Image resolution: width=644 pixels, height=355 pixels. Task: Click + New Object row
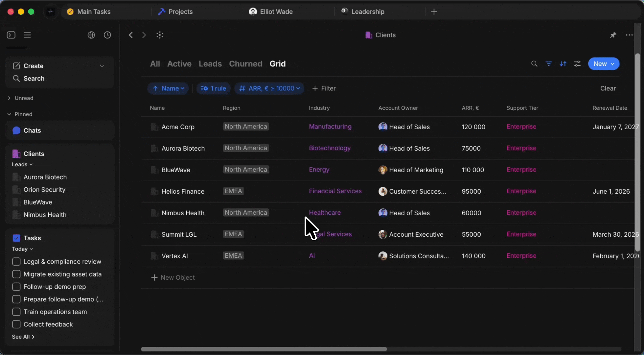click(173, 278)
